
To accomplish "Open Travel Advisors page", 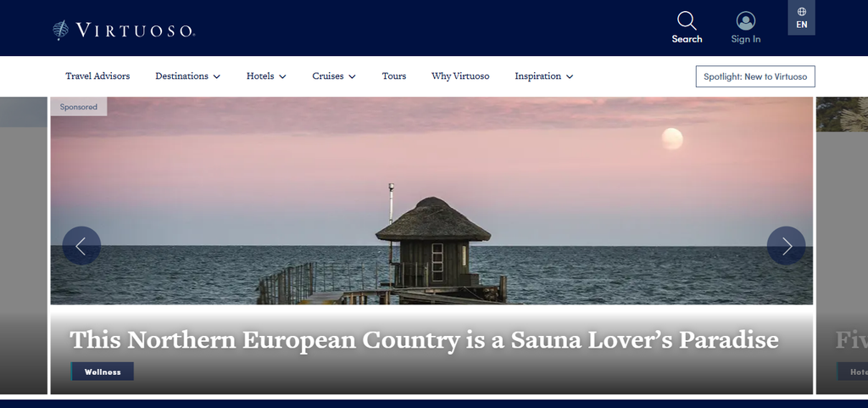I will [x=97, y=76].
